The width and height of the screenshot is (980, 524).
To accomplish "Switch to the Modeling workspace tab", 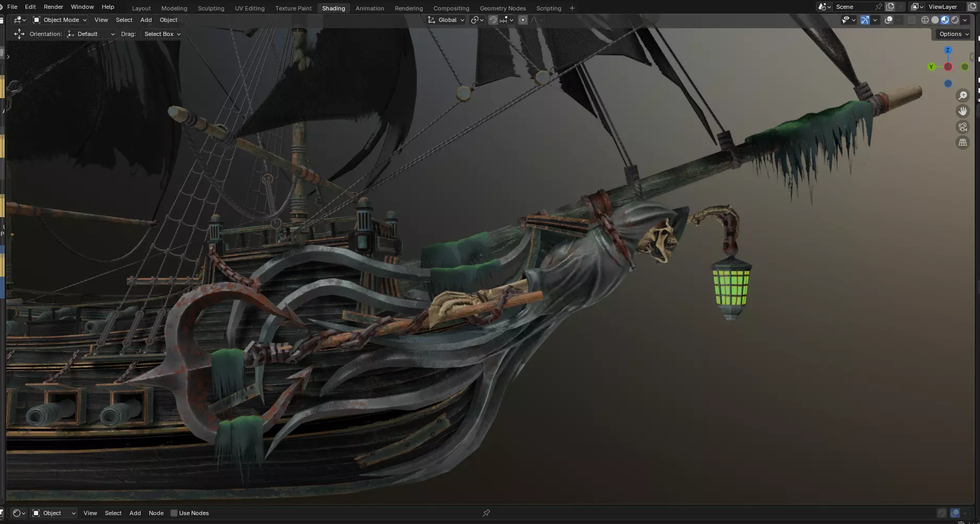I will (x=174, y=8).
